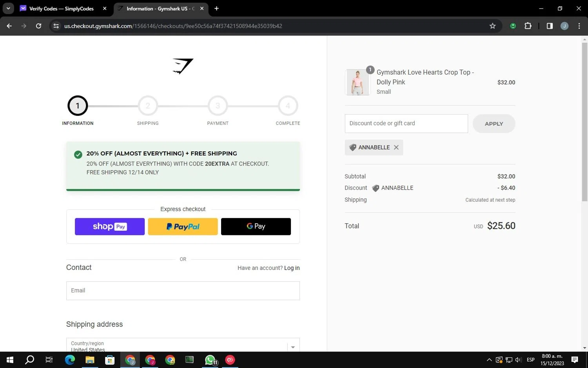Click the page vertical scrollbar
588x368 pixels.
tap(584, 122)
